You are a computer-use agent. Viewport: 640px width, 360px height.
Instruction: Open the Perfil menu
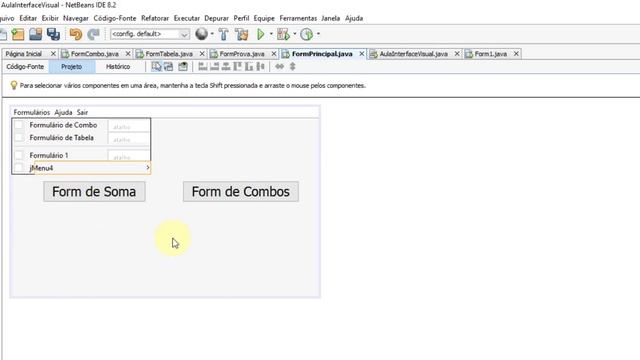[x=242, y=18]
